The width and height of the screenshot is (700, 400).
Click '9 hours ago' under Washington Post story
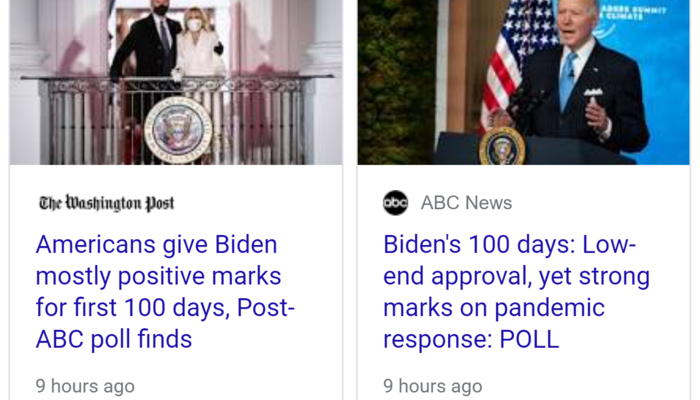[85, 386]
